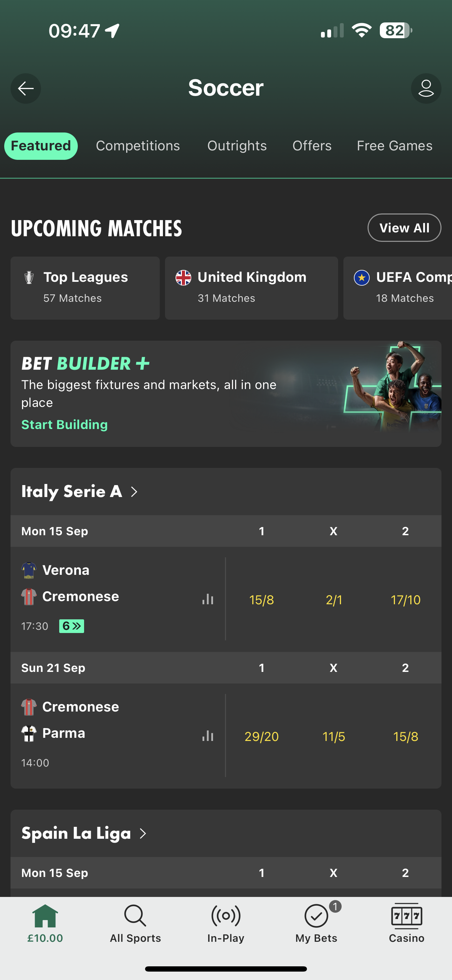Switch to the Competitions tab
This screenshot has height=980, width=452.
[x=138, y=146]
